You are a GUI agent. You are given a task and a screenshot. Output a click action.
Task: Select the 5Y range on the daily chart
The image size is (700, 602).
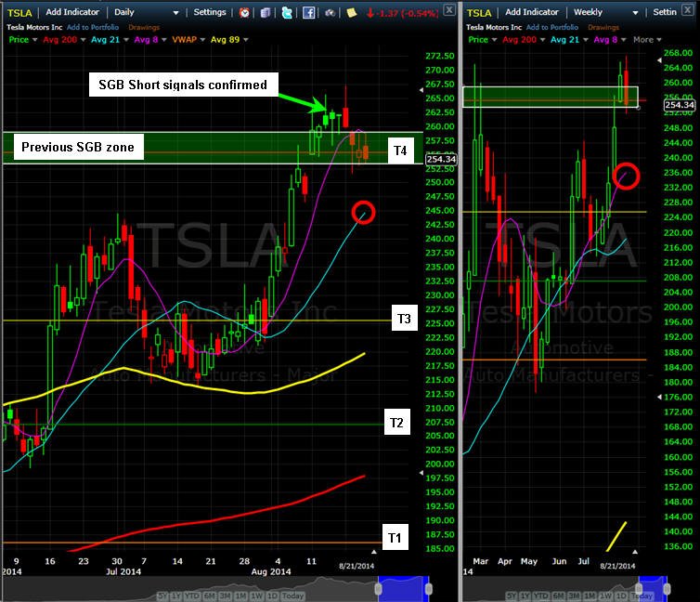click(163, 595)
